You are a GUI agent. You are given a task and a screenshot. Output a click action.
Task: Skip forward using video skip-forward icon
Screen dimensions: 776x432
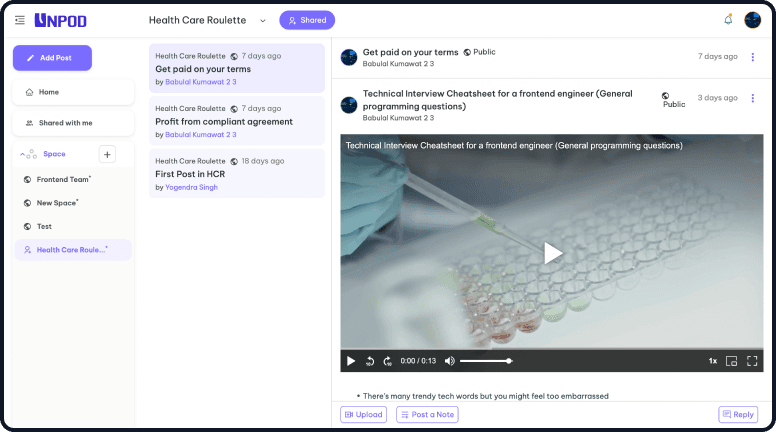(x=387, y=361)
